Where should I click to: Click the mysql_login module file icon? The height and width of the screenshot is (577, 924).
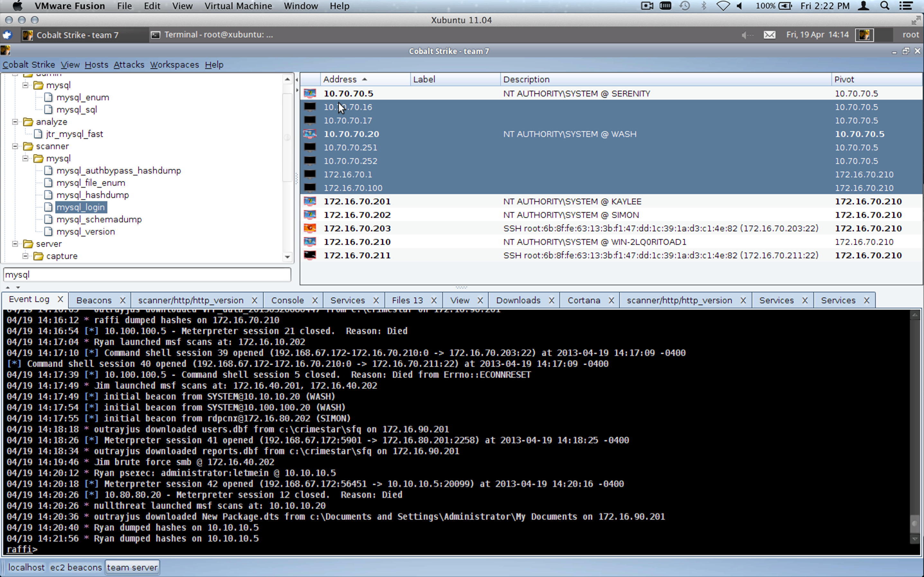pyautogui.click(x=48, y=207)
